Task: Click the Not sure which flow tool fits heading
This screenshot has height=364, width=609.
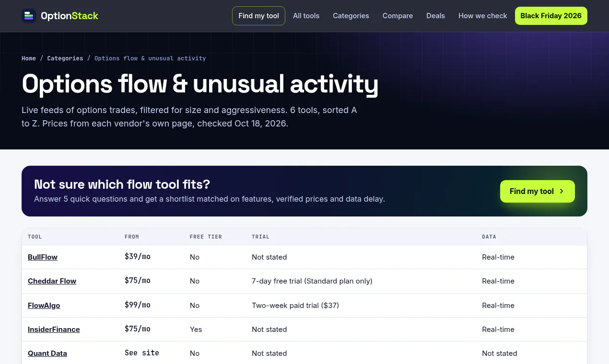Action: click(122, 184)
